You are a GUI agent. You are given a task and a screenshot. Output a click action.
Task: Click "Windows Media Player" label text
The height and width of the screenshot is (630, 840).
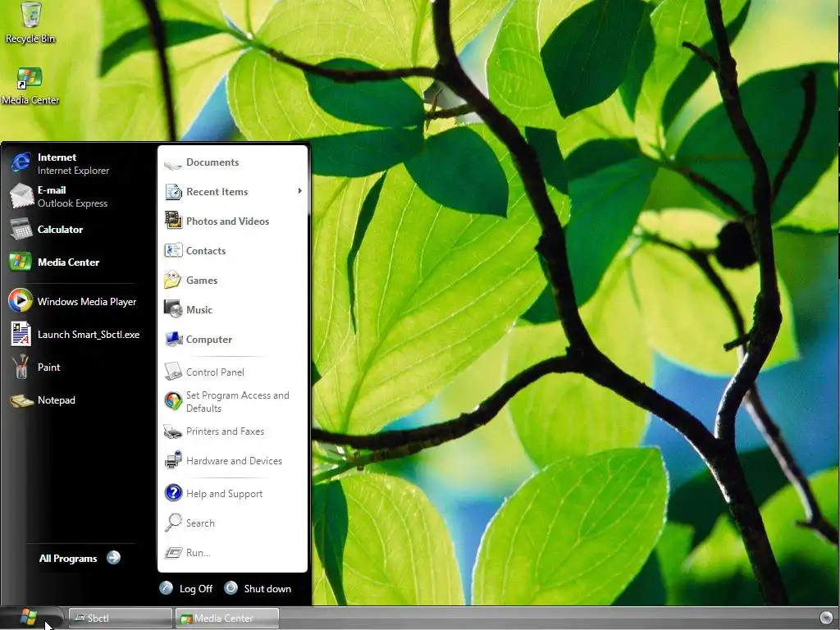tap(87, 302)
